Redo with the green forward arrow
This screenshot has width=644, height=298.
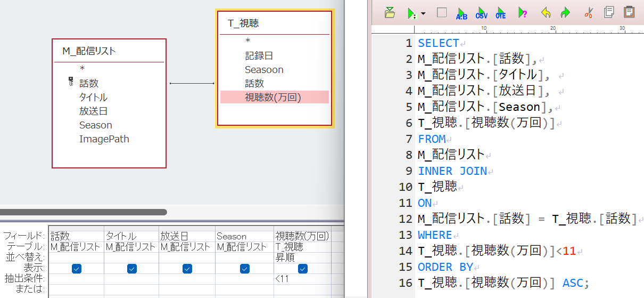(x=565, y=13)
